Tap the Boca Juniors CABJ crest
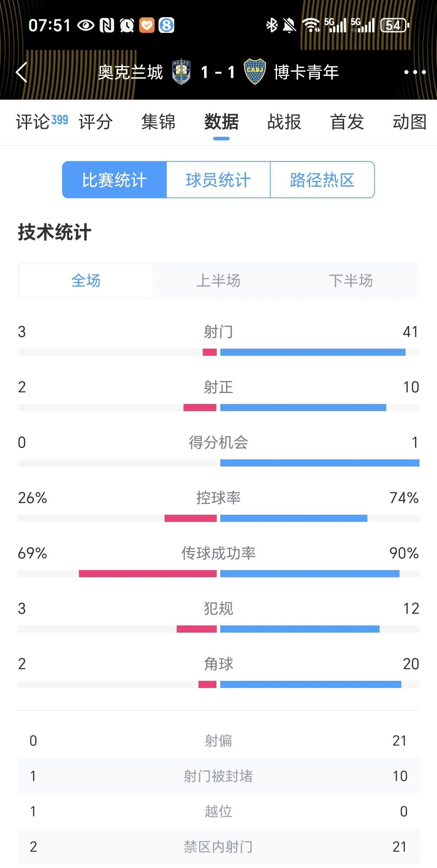Image resolution: width=437 pixels, height=868 pixels. point(255,72)
